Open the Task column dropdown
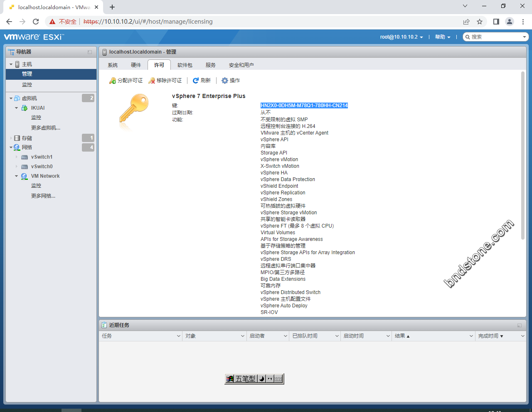Image resolution: width=532 pixels, height=412 pixels. coord(179,336)
